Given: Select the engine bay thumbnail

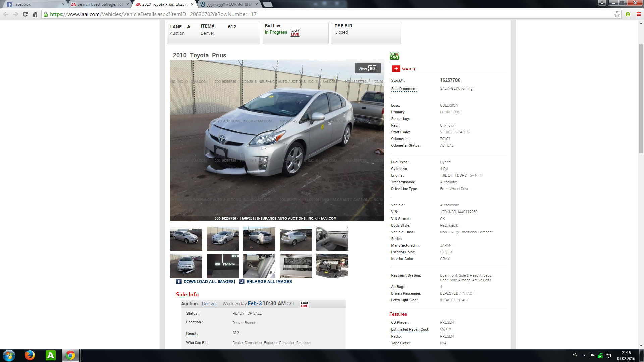Looking at the screenshot, I should (x=332, y=265).
